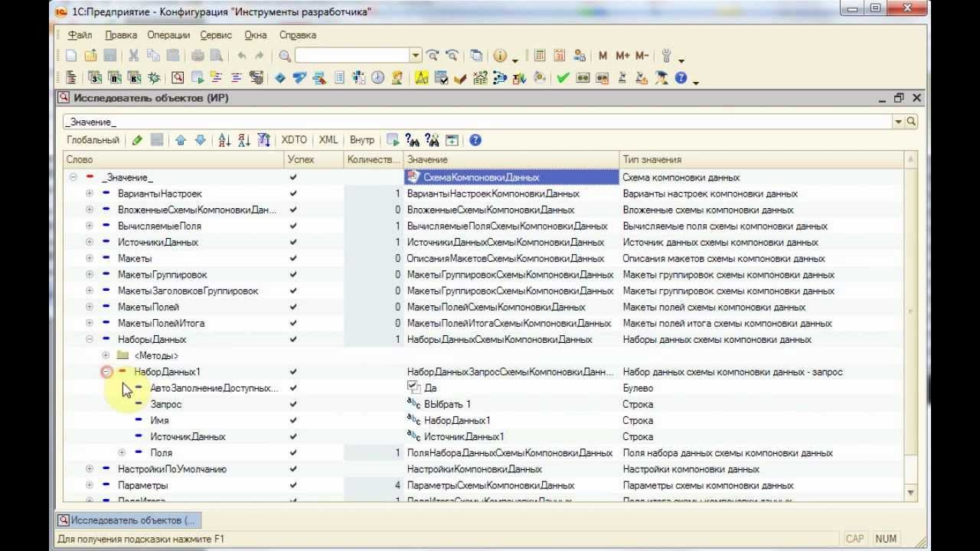Sort by the Значение column header
Viewport: 980px width, 551px height.
click(511, 159)
